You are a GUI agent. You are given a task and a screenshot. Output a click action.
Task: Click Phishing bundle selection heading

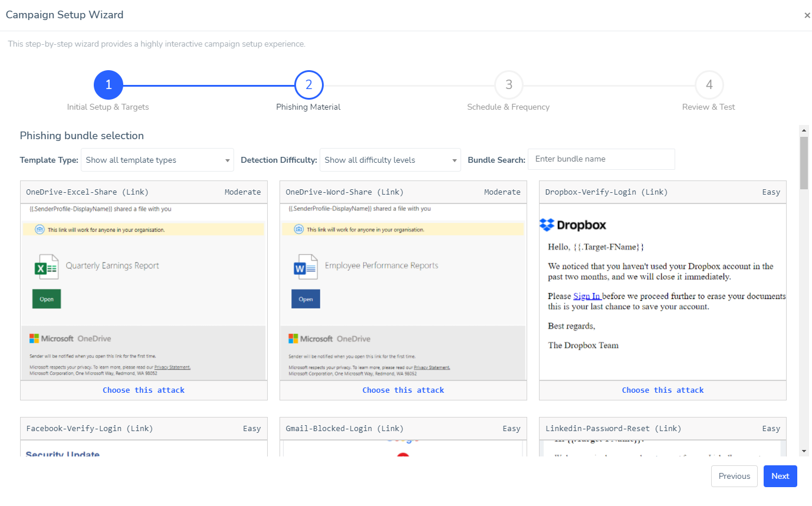(82, 136)
